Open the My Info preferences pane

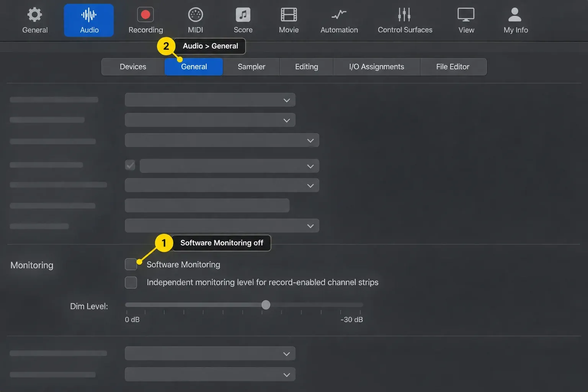click(x=516, y=21)
